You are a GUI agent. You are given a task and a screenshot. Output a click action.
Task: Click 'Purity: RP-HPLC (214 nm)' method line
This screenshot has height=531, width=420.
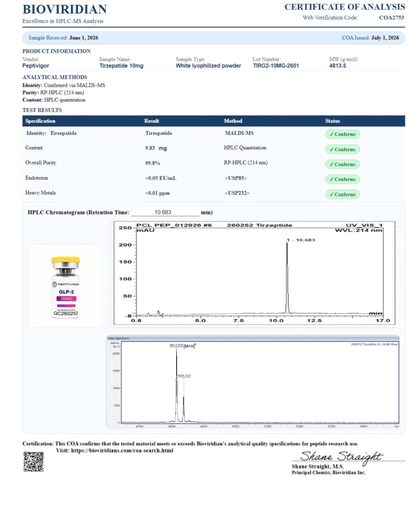tap(53, 93)
